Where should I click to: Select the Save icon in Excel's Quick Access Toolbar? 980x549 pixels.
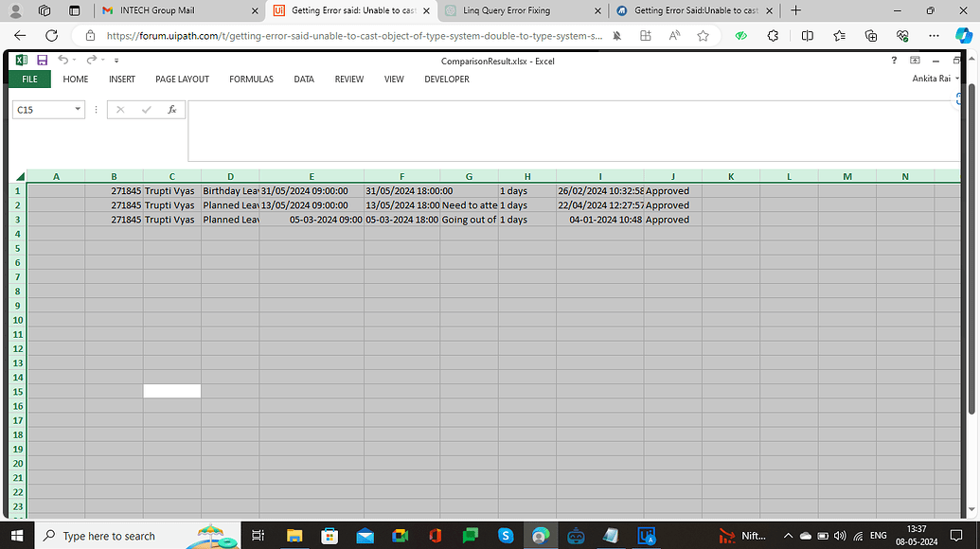click(x=42, y=59)
